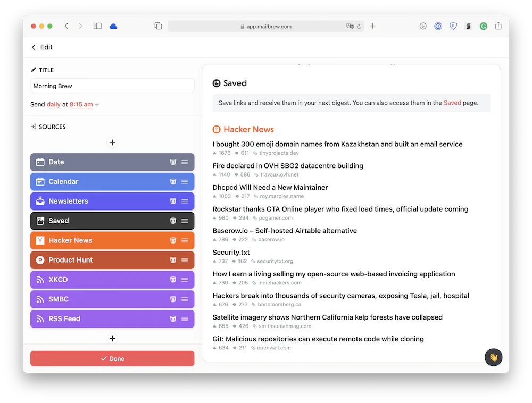This screenshot has width=532, height=403.
Task: Add a source above the Date block
Action: point(112,142)
